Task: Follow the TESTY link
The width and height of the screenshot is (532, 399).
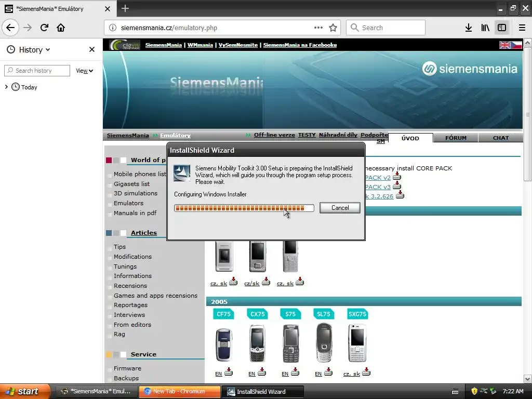Action: (x=307, y=135)
